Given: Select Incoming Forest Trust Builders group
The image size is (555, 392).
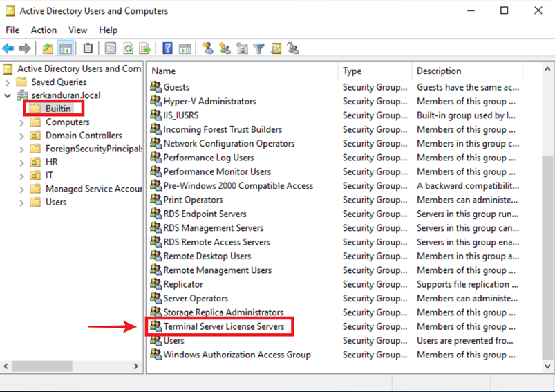Looking at the screenshot, I should click(x=223, y=129).
